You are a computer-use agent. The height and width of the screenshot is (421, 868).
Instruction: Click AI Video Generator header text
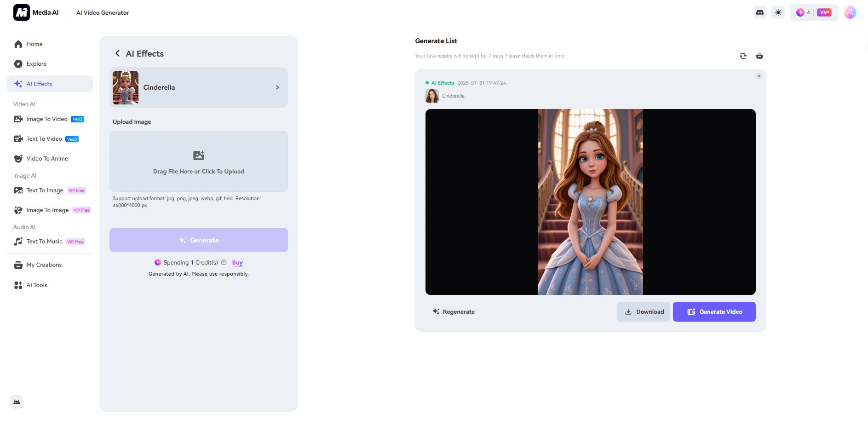click(103, 12)
